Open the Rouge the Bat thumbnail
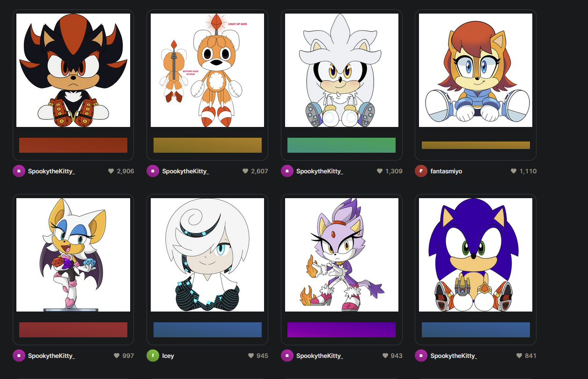 (x=73, y=255)
